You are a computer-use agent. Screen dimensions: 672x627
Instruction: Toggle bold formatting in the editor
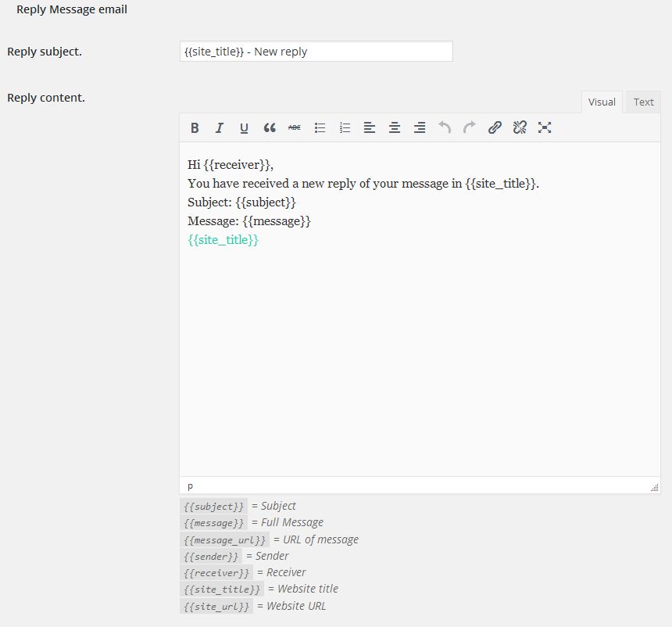[195, 128]
